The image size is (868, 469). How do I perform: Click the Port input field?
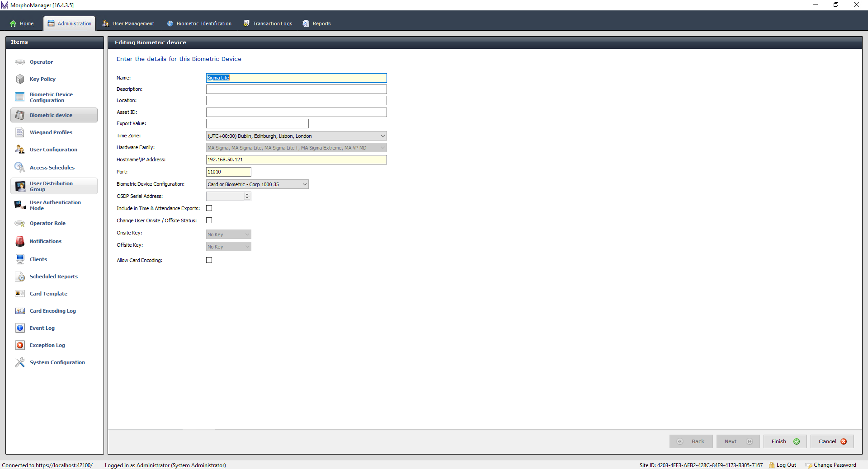click(229, 172)
